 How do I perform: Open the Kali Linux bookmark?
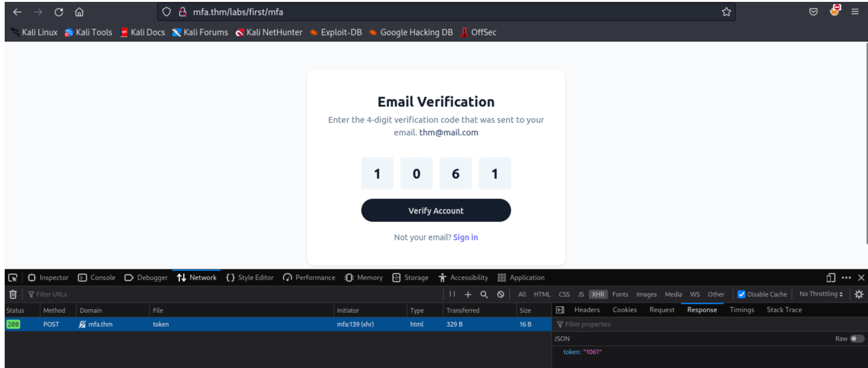[x=34, y=32]
